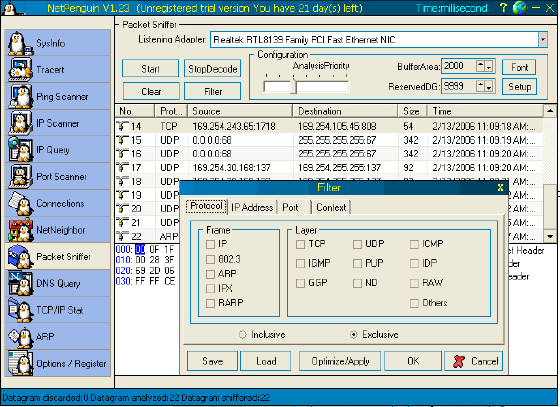Enable the TCP layer checkbox
560x407 pixels.
[300, 244]
